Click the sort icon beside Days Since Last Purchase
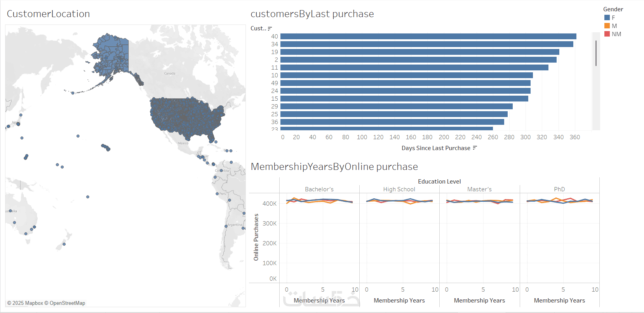Viewport: 644px width, 313px height. [x=475, y=148]
